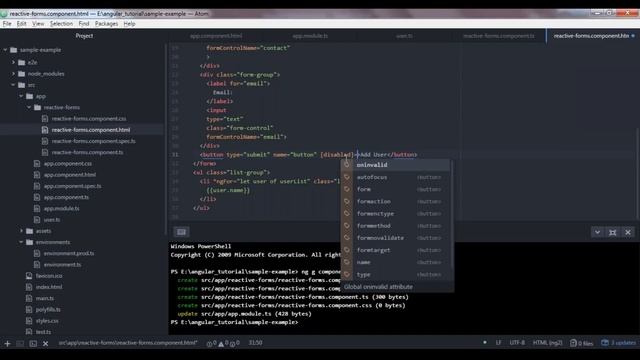Open the Selection menu
640x360 pixels.
(x=61, y=24)
